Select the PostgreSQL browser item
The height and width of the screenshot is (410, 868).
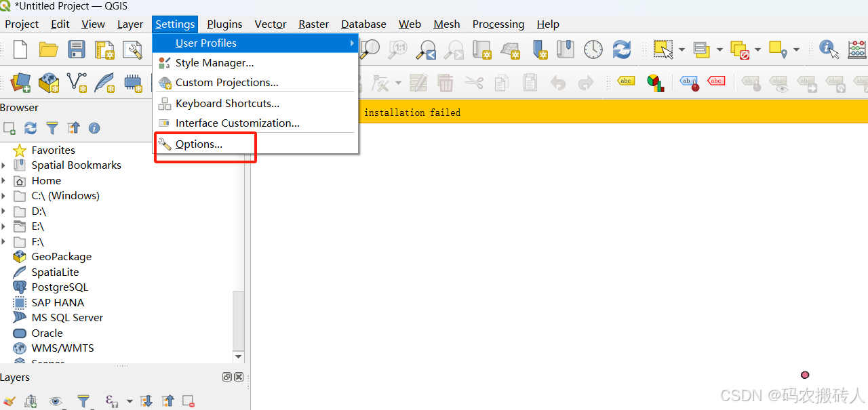tap(51, 287)
